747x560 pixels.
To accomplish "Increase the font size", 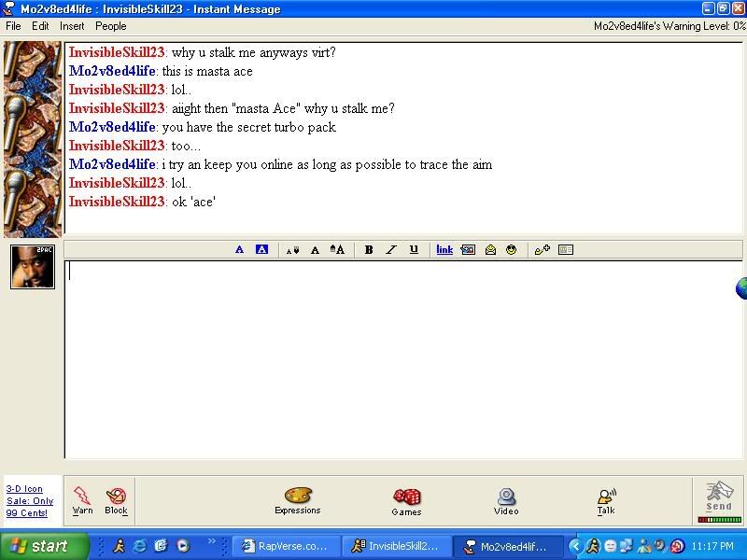I will point(337,249).
